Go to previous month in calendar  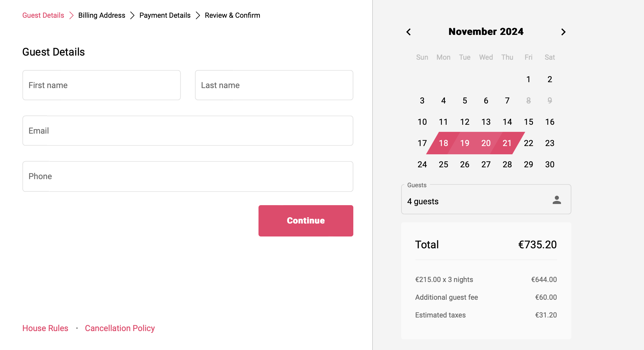[409, 32]
